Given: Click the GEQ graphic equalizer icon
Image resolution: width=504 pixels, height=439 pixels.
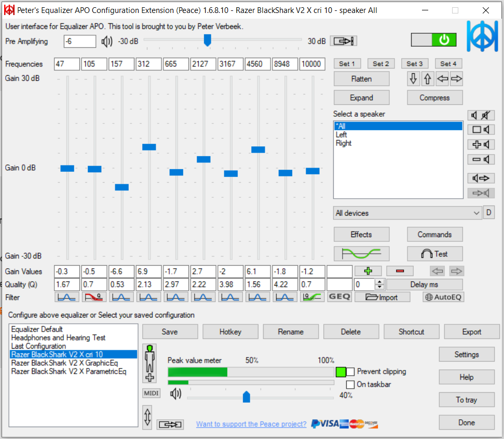Looking at the screenshot, I should (339, 297).
